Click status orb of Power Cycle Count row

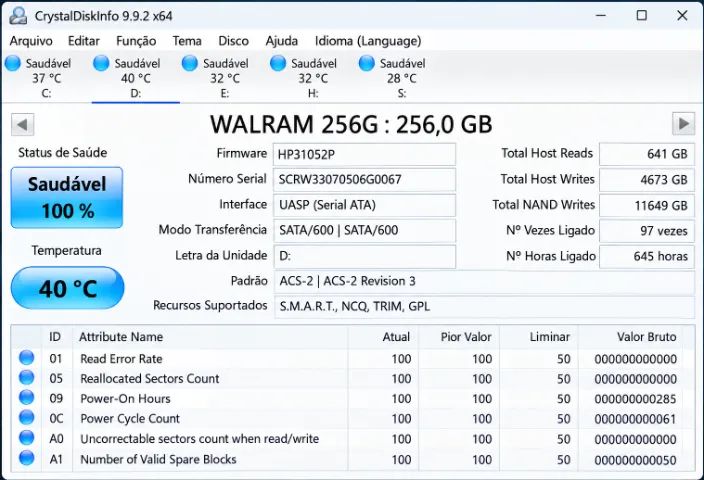(26, 418)
